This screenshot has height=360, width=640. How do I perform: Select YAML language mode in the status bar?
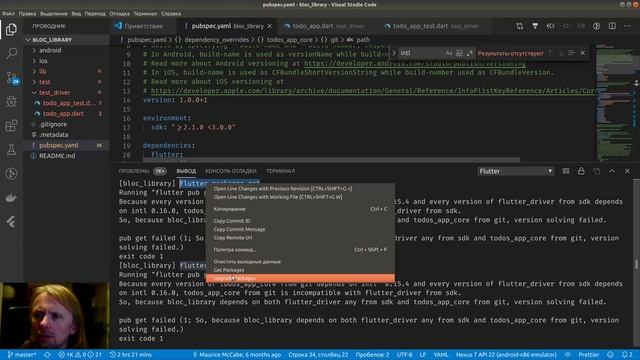440,355
